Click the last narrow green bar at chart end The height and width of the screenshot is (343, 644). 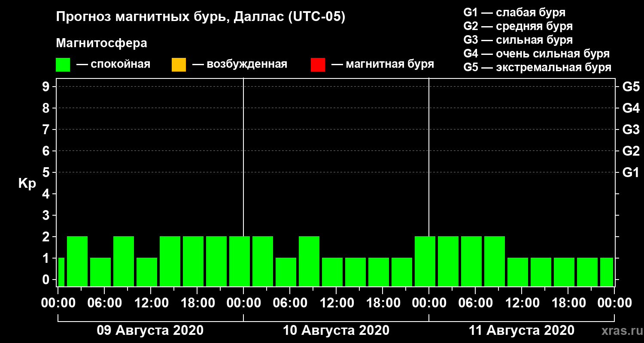[607, 272]
